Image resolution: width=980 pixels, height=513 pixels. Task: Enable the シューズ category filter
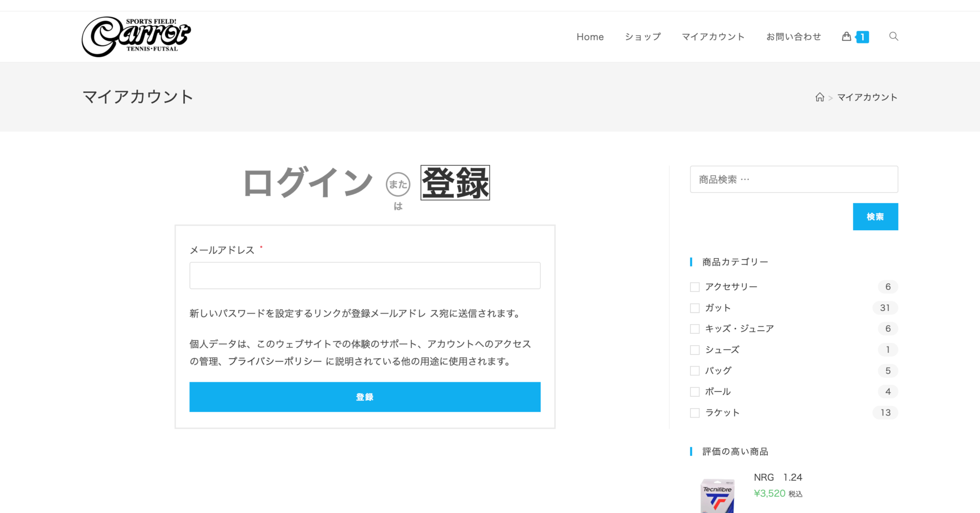click(695, 350)
